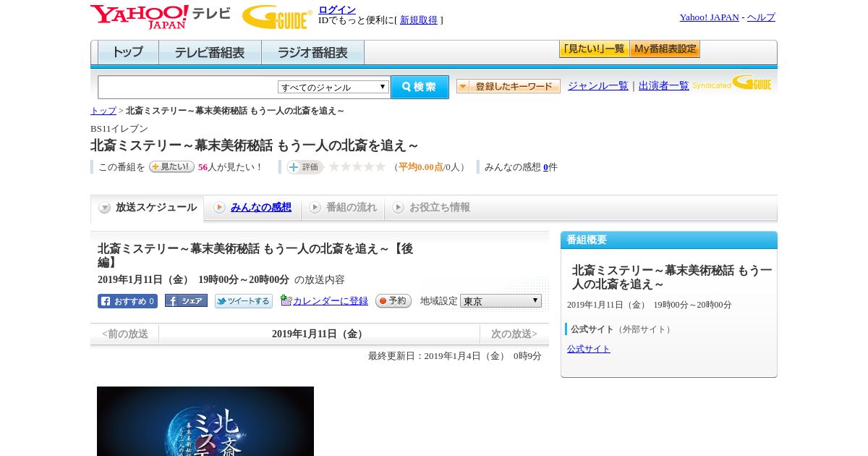This screenshot has width=868, height=456.
Task: Click the 評価 rating plus button
Action: pos(305,167)
